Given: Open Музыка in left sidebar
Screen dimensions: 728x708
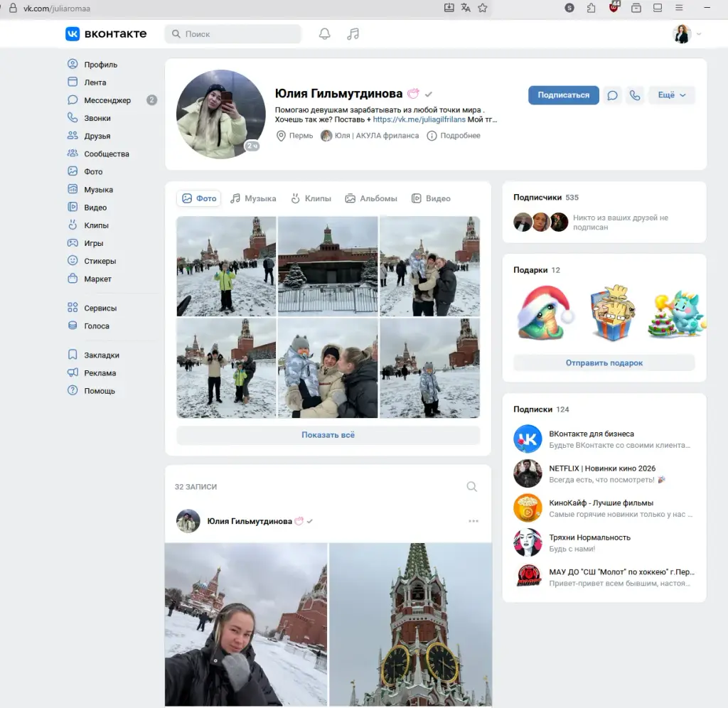Looking at the screenshot, I should coord(90,189).
